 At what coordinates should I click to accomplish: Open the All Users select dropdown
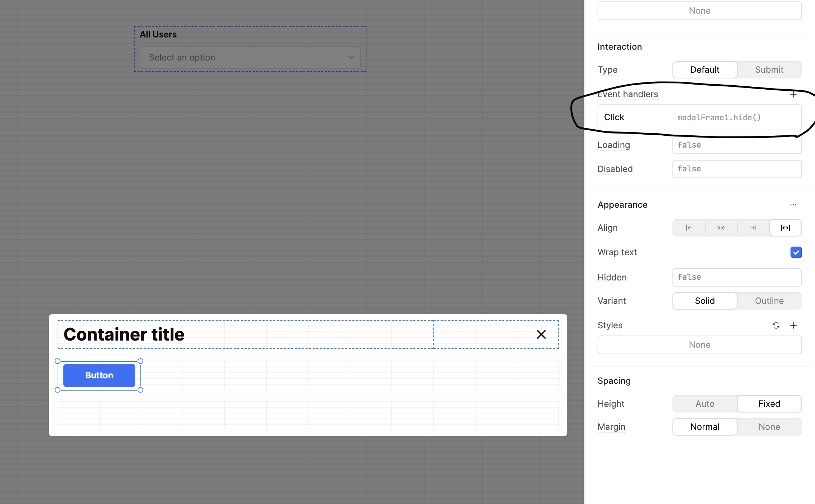(x=250, y=58)
